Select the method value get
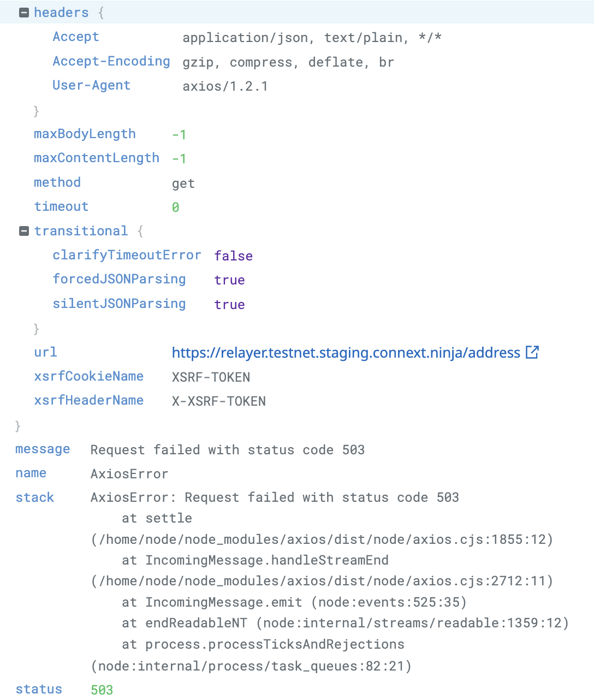The height and width of the screenshot is (700, 594). click(x=183, y=183)
